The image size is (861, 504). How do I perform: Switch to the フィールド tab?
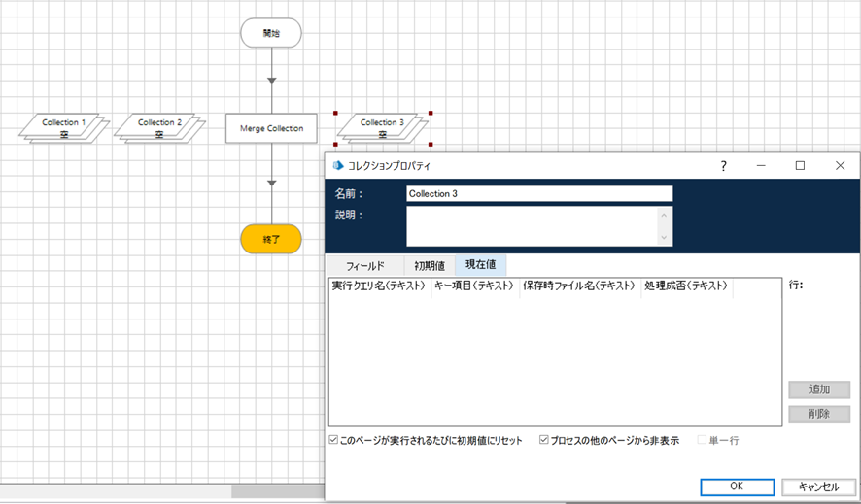[365, 266]
